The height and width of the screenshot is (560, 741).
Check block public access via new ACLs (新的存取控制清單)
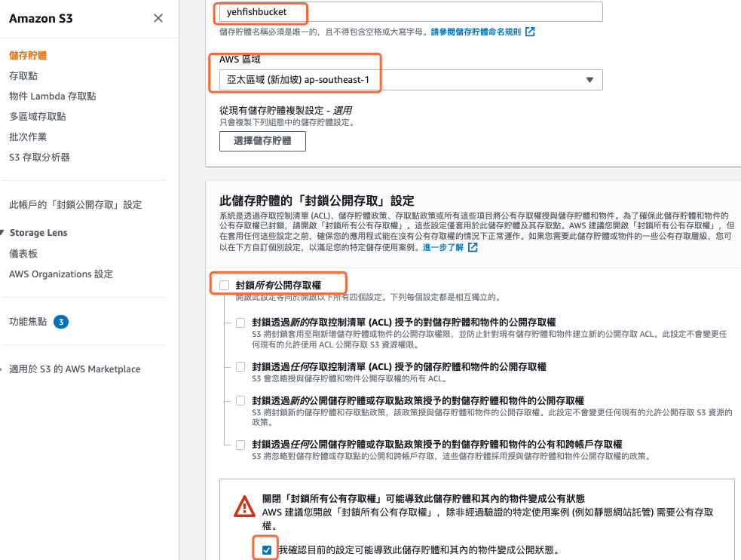pos(240,323)
